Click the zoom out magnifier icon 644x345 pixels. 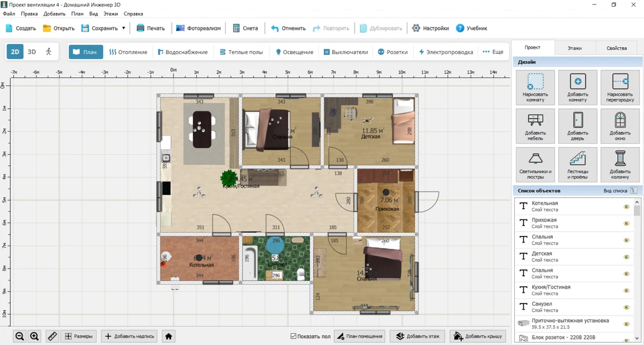click(x=20, y=336)
